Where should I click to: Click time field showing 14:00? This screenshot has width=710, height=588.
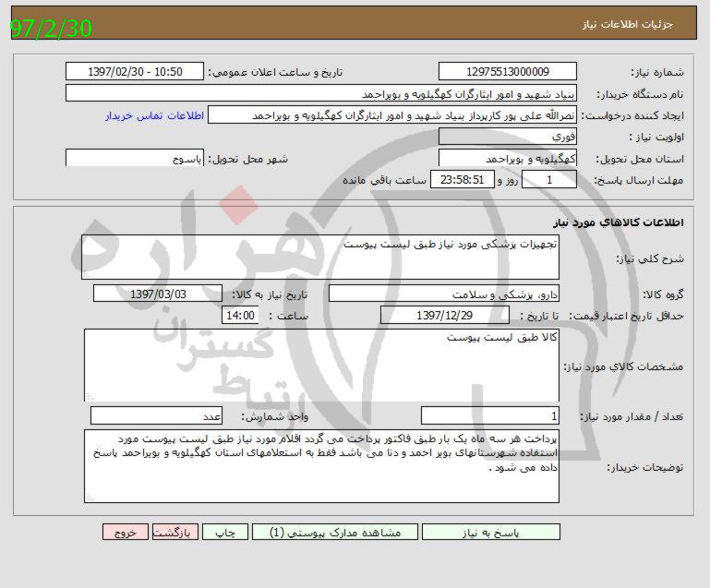click(x=240, y=315)
